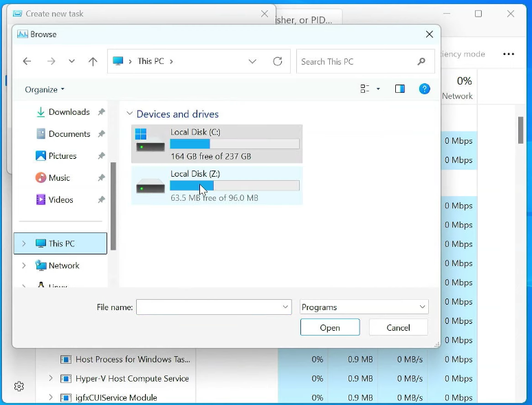This screenshot has height=405, width=532.
Task: Click the search magnifier icon
Action: [x=421, y=61]
